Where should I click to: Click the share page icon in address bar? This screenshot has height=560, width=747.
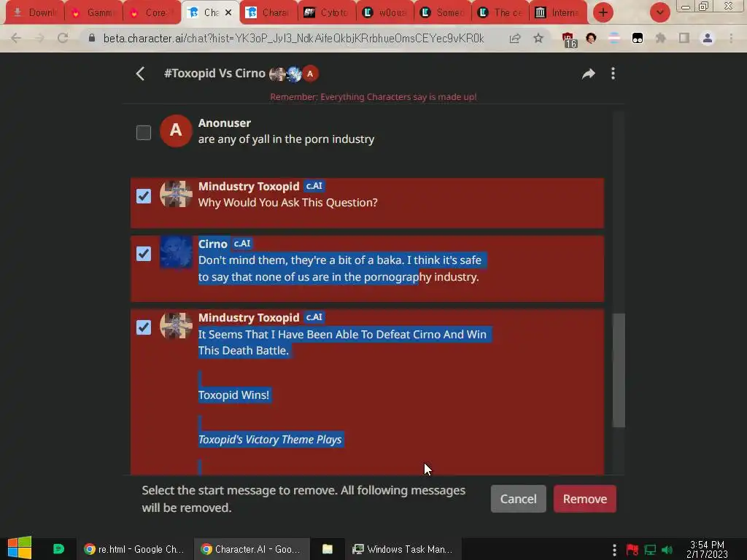[514, 38]
